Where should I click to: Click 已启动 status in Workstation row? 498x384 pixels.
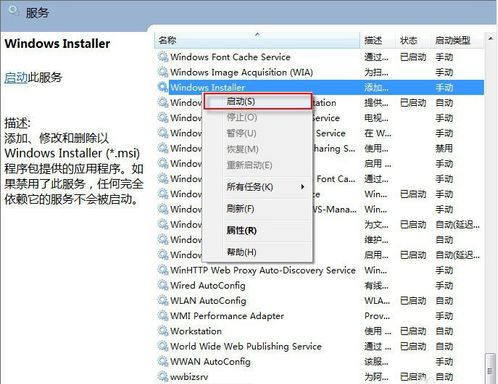click(x=413, y=331)
